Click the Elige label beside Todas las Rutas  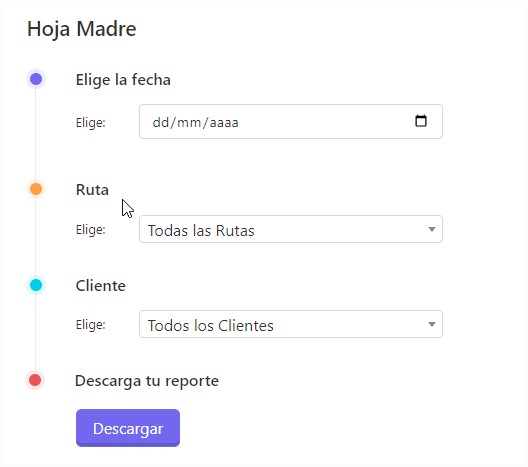pos(91,230)
